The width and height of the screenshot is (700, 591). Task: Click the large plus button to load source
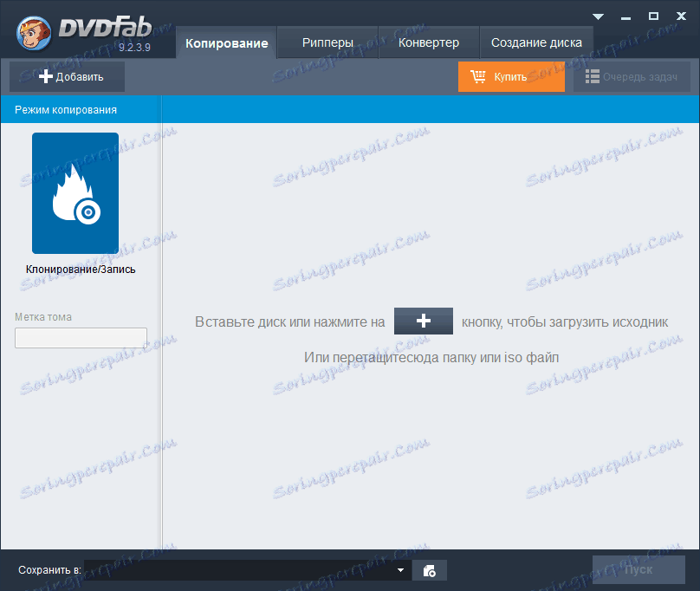[423, 321]
